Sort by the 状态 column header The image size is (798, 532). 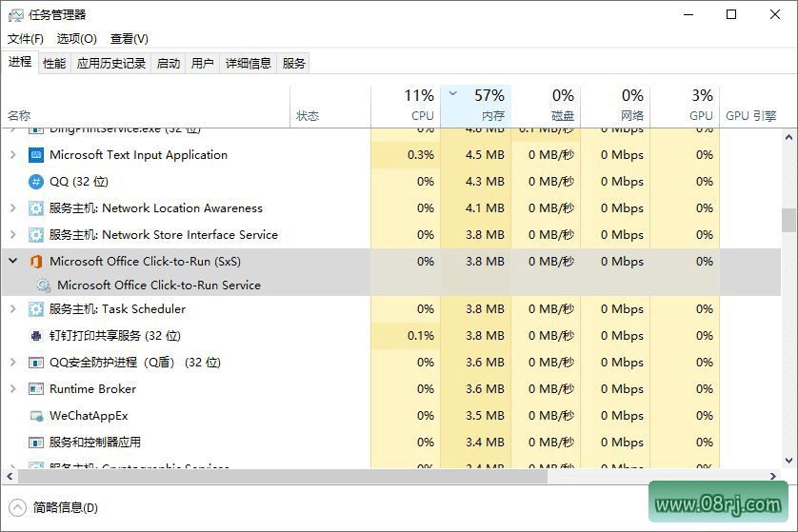pos(330,107)
